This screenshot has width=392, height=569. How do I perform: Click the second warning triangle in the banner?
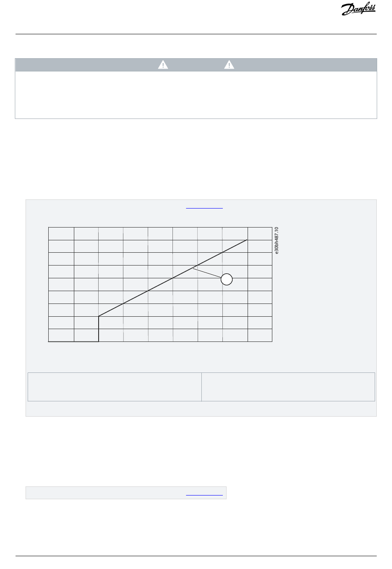[229, 65]
